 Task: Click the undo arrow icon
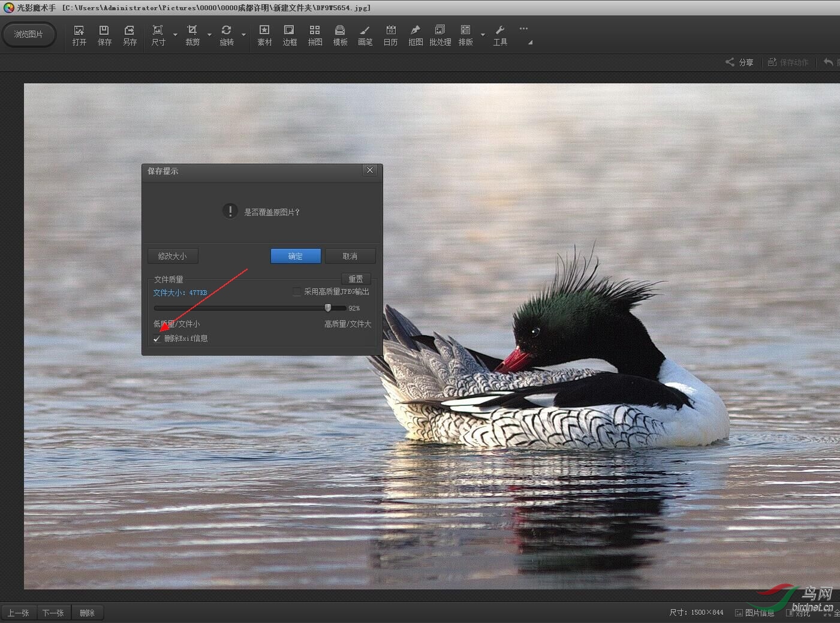(x=828, y=62)
